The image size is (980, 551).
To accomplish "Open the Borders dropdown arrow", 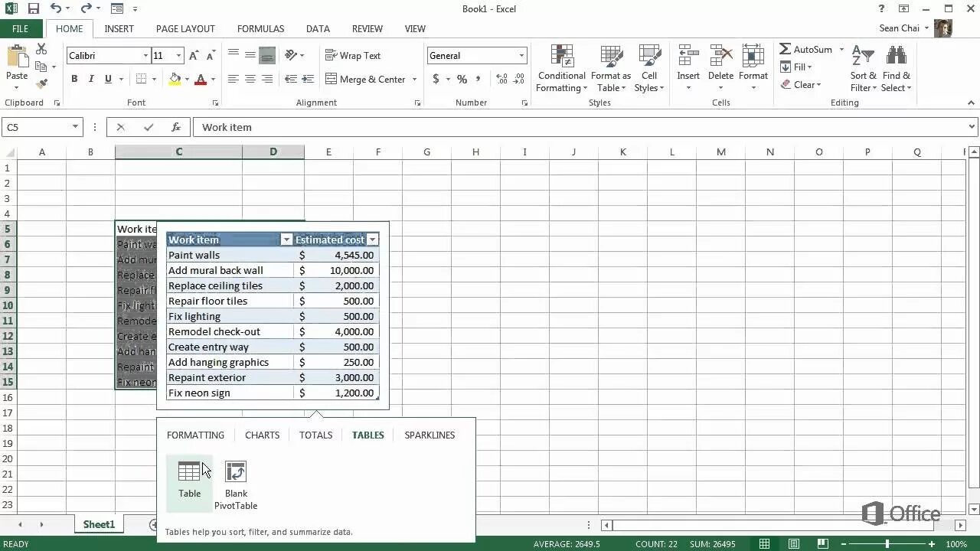I will point(154,79).
